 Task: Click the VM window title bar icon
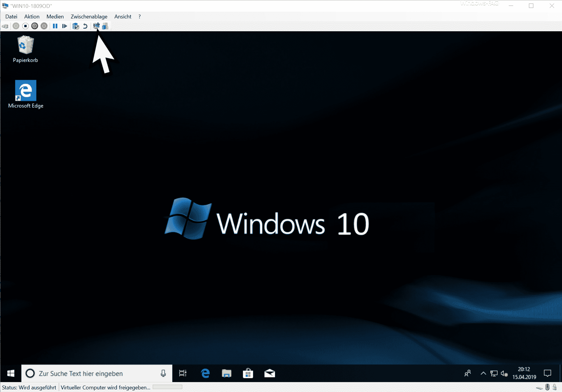pos(5,6)
